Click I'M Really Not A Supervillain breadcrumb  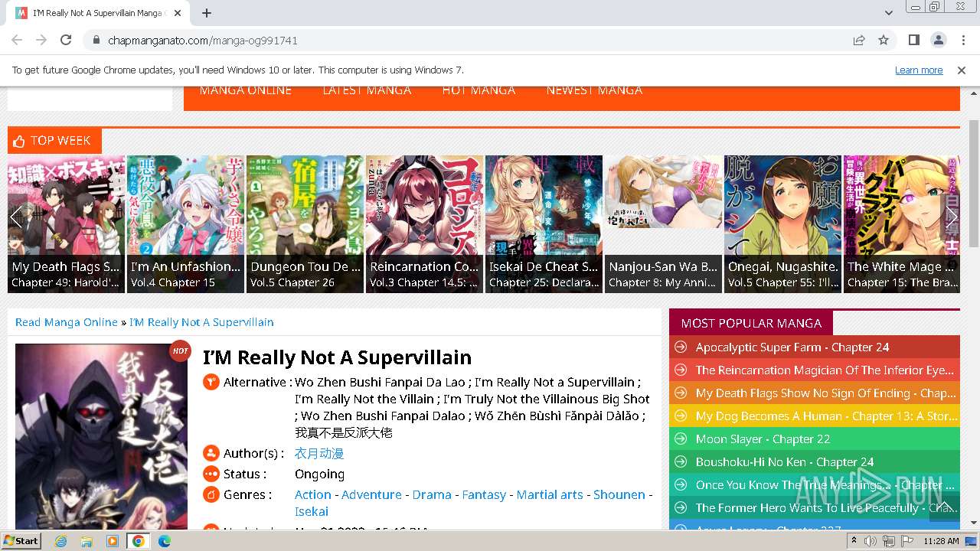click(201, 322)
